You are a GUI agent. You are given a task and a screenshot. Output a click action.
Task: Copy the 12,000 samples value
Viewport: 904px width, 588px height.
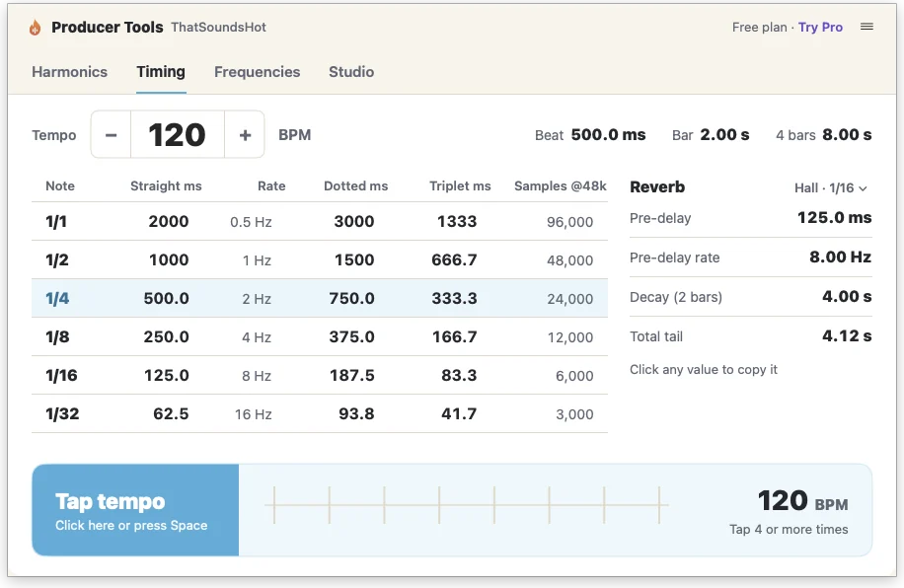coord(570,337)
